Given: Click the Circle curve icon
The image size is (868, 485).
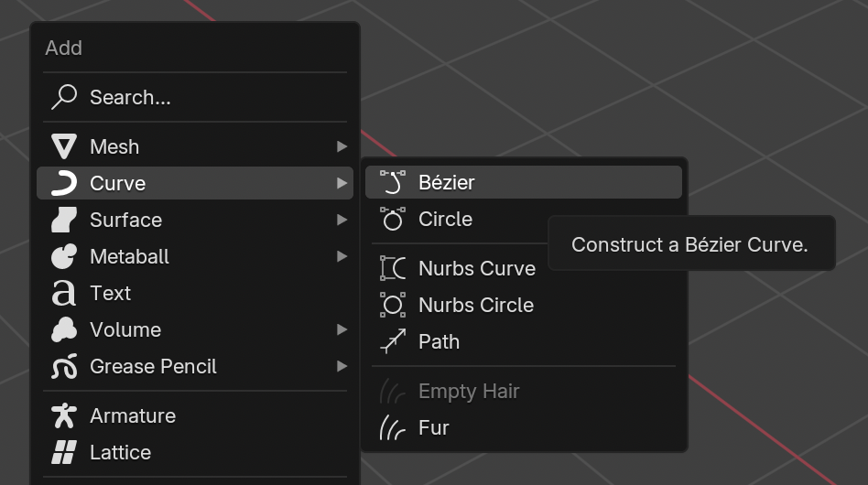Looking at the screenshot, I should click(x=393, y=219).
